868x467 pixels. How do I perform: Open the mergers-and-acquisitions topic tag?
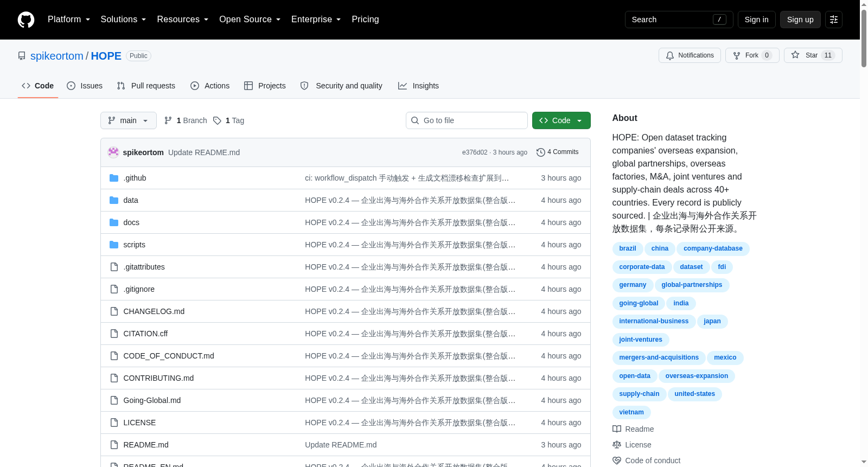pyautogui.click(x=659, y=358)
